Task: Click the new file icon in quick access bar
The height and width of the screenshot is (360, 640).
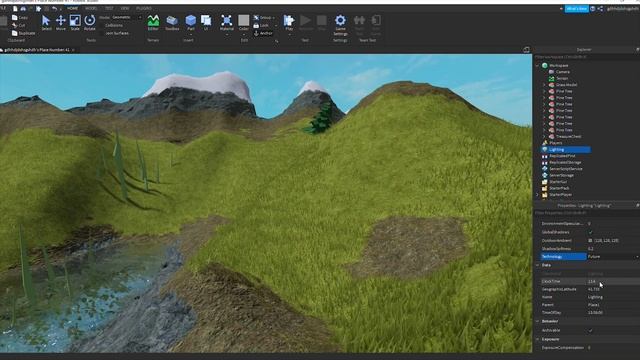Action: point(15,9)
